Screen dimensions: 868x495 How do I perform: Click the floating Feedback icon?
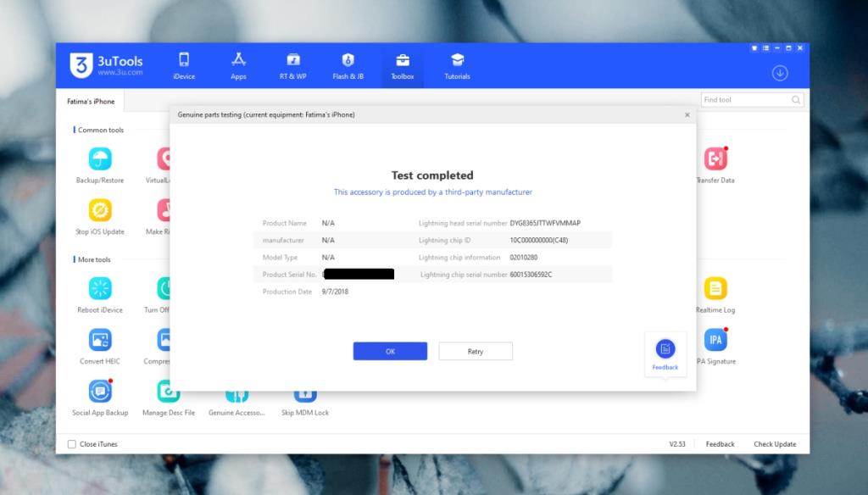coord(665,349)
